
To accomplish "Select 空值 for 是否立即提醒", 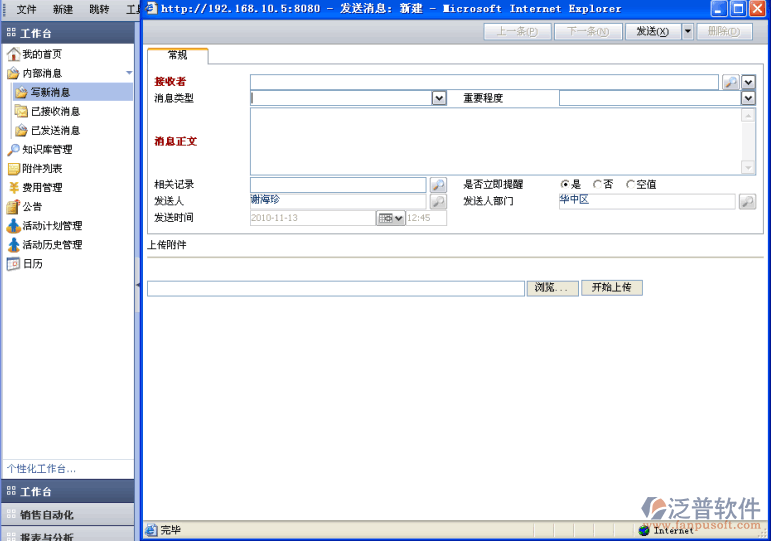I will [631, 185].
